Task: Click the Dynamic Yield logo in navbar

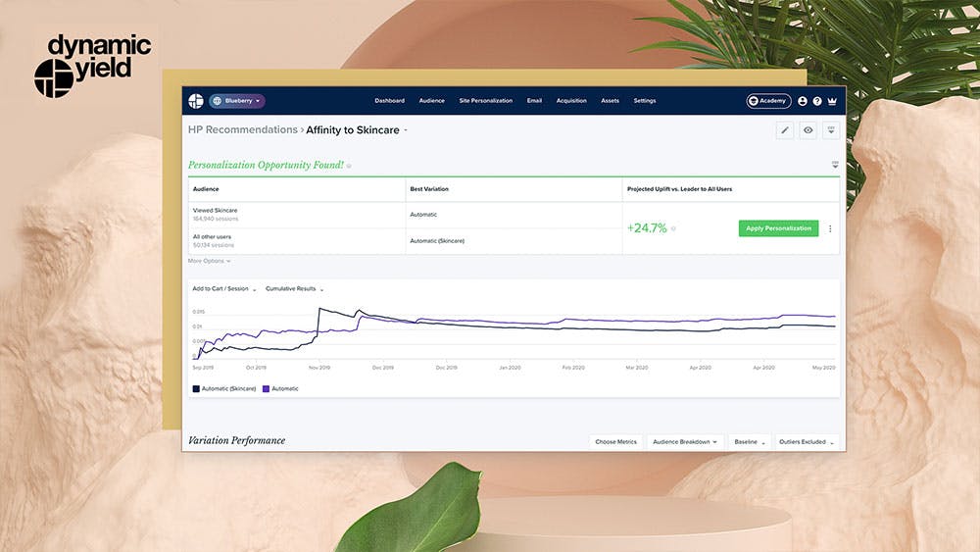Action: coord(196,101)
